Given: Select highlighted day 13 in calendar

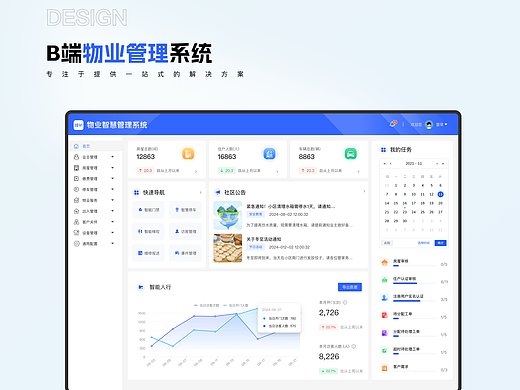Looking at the screenshot, I should (440, 194).
